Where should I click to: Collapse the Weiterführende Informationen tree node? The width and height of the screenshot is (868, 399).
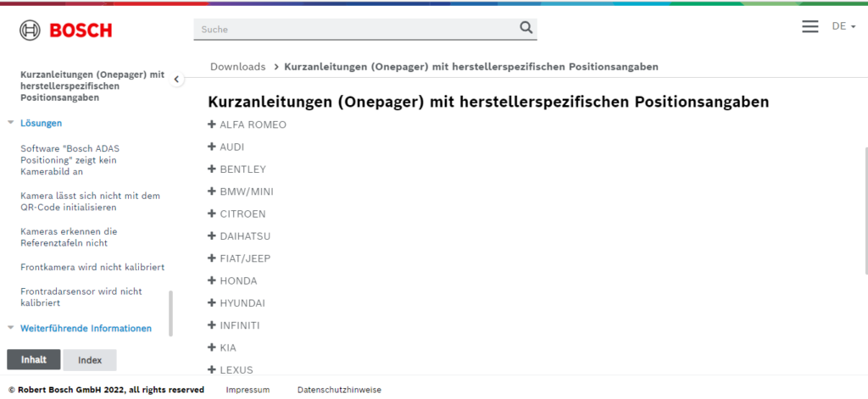[10, 328]
